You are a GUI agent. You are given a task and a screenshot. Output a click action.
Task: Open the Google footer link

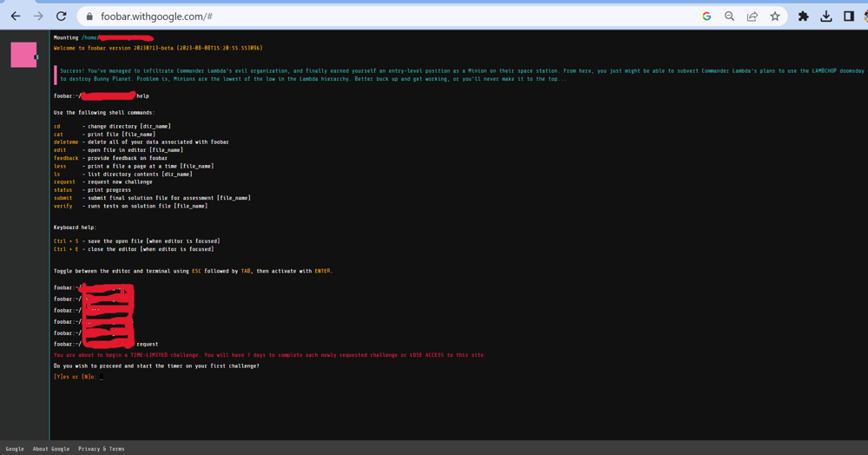pos(15,449)
